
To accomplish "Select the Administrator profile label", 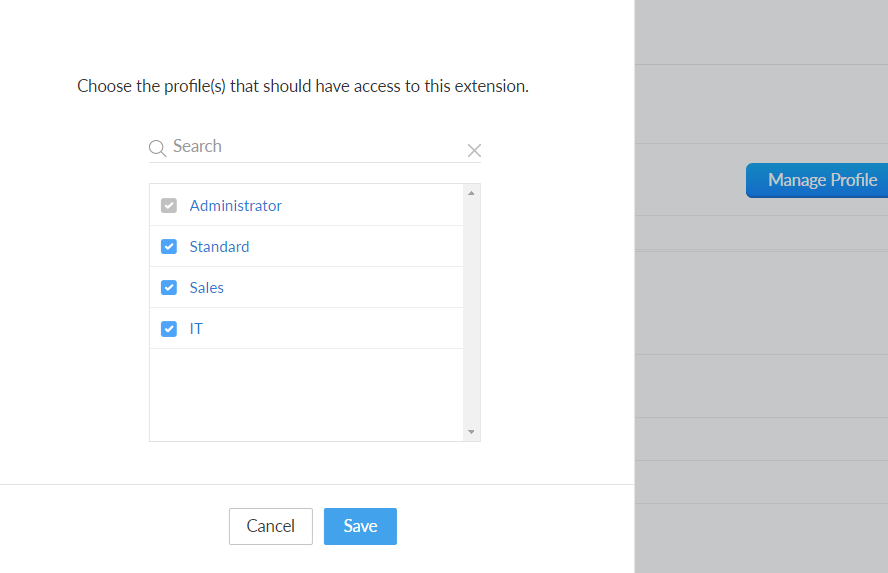I will pos(236,206).
